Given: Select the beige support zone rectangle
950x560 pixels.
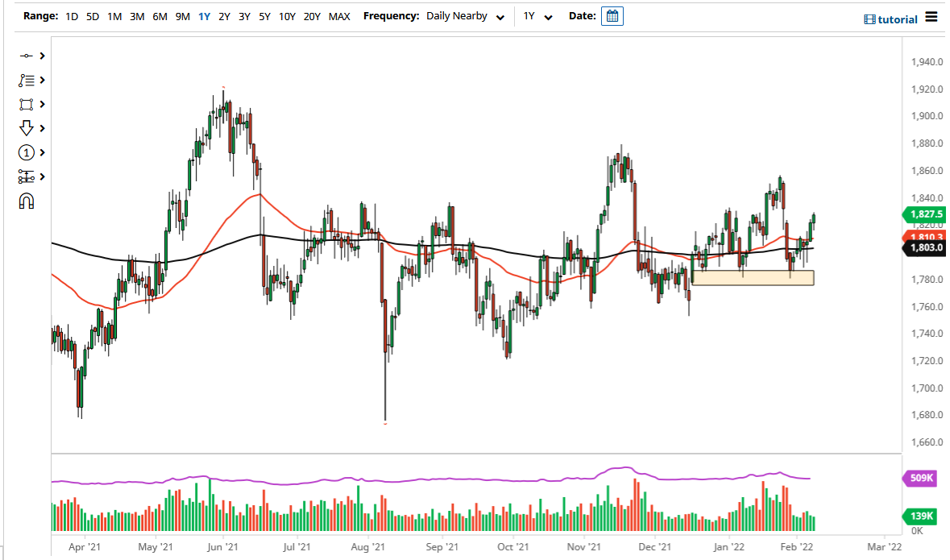Looking at the screenshot, I should (x=753, y=277).
